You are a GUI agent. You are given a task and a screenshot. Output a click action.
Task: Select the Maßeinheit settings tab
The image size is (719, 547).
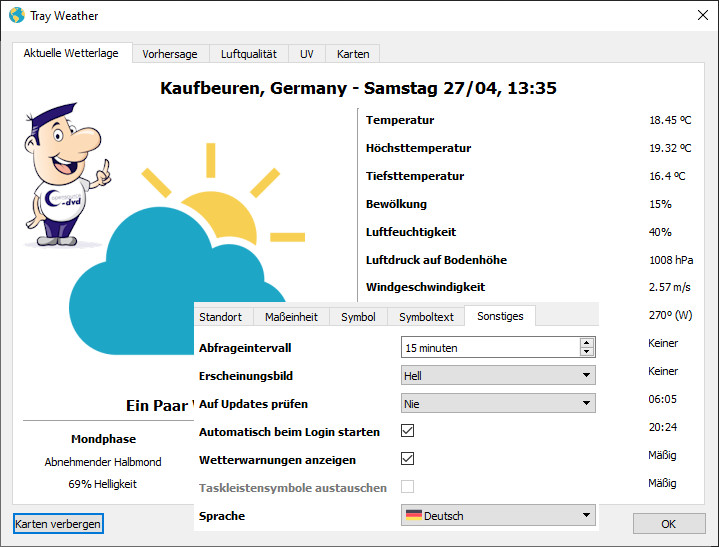[291, 317]
